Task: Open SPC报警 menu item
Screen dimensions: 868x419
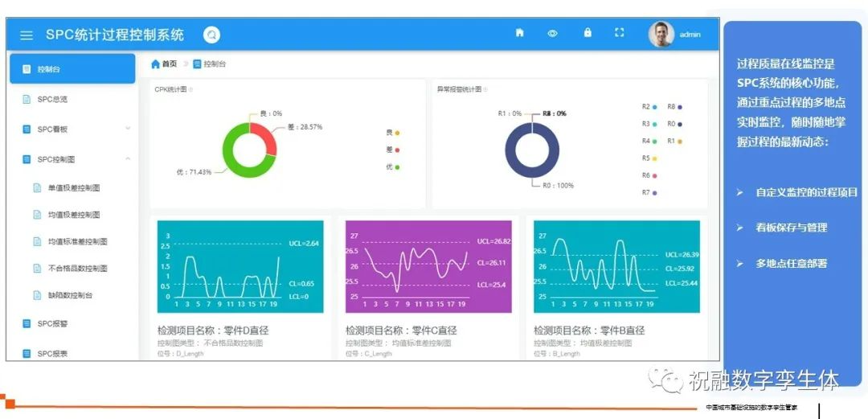Action: point(55,324)
